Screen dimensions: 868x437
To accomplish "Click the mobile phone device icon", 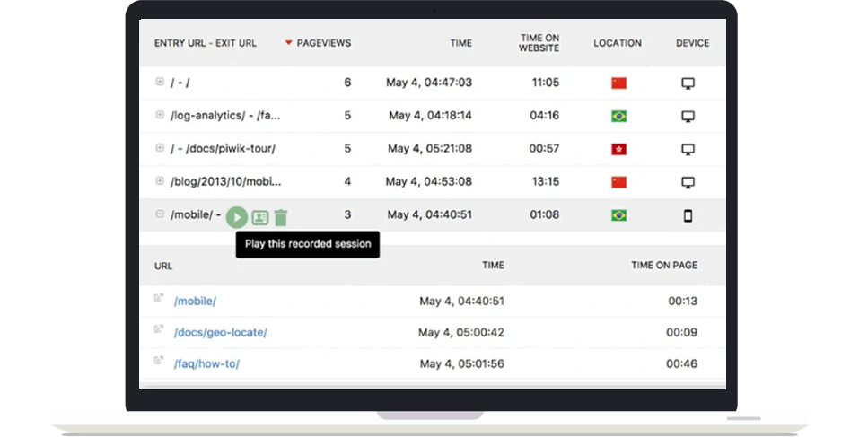I will (x=688, y=215).
